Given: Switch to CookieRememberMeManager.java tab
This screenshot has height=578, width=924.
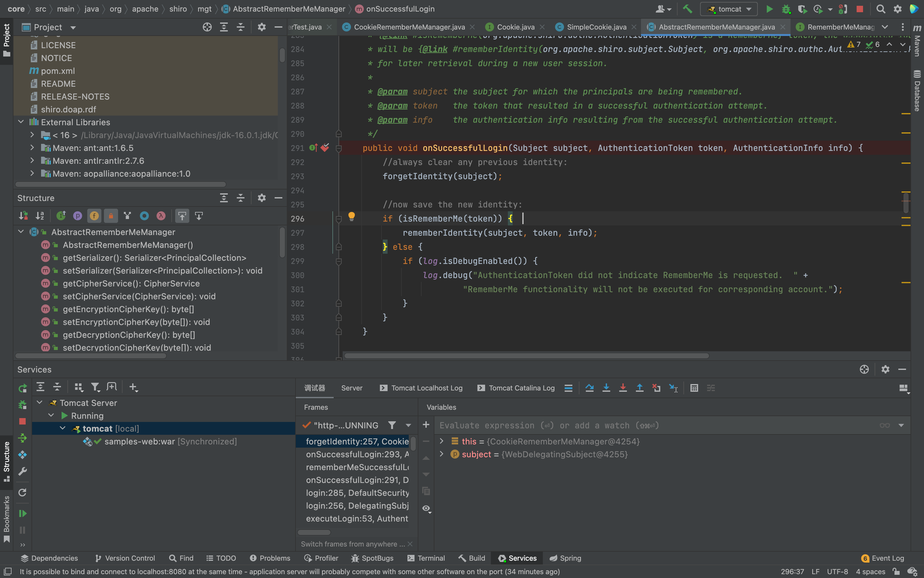Looking at the screenshot, I should [409, 27].
